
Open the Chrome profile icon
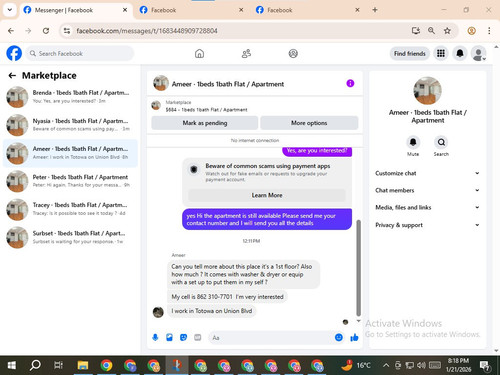pos(471,31)
